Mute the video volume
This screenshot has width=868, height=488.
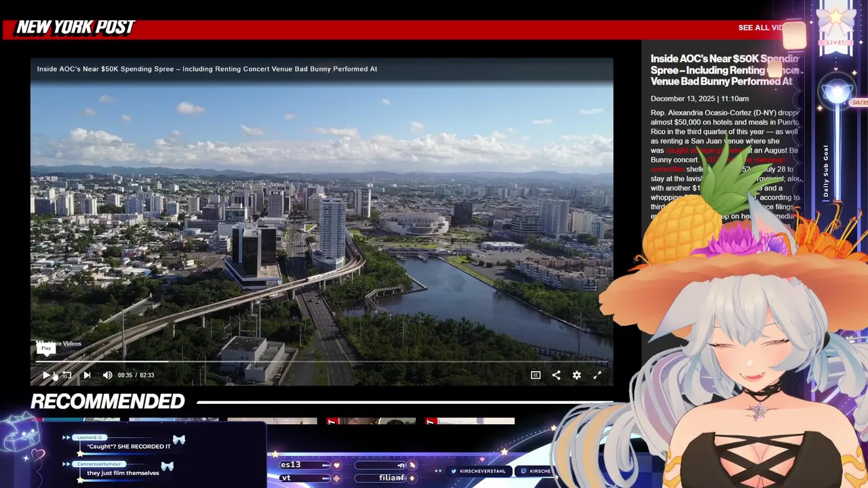click(x=107, y=375)
